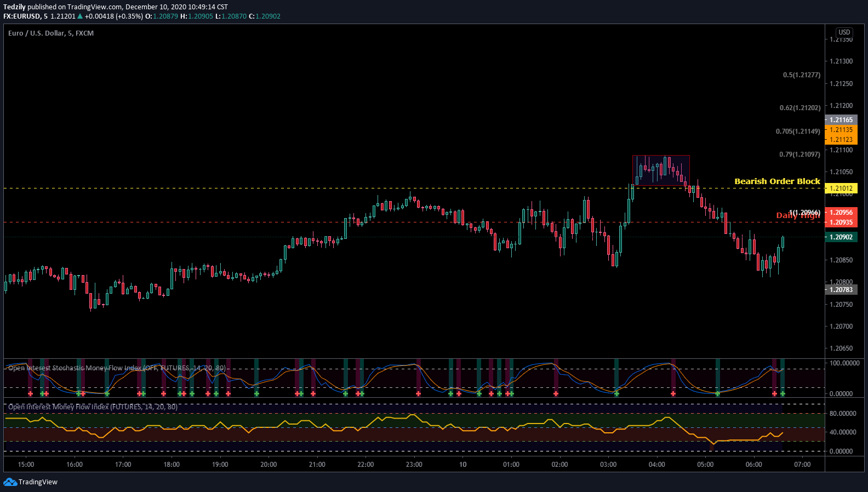The height and width of the screenshot is (492, 868).
Task: Click the green 1.20902 current price tag
Action: 841,237
